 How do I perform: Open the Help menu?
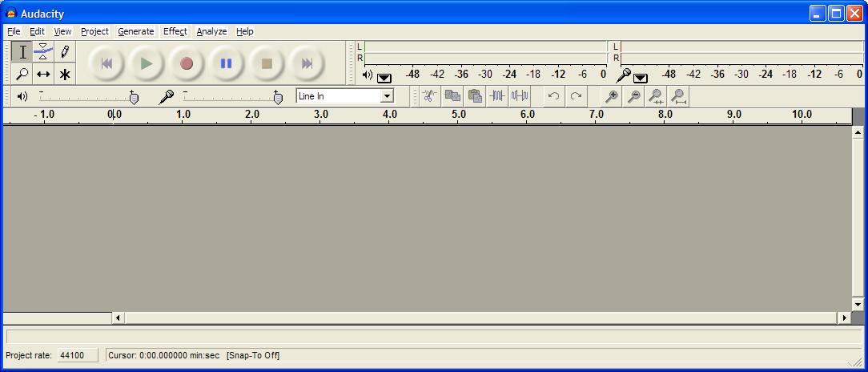pyautogui.click(x=245, y=31)
